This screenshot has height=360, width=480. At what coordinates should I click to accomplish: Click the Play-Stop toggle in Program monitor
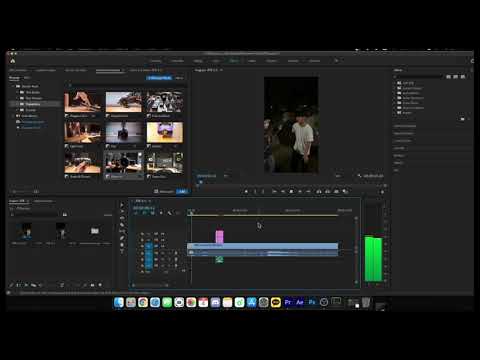(x=291, y=192)
